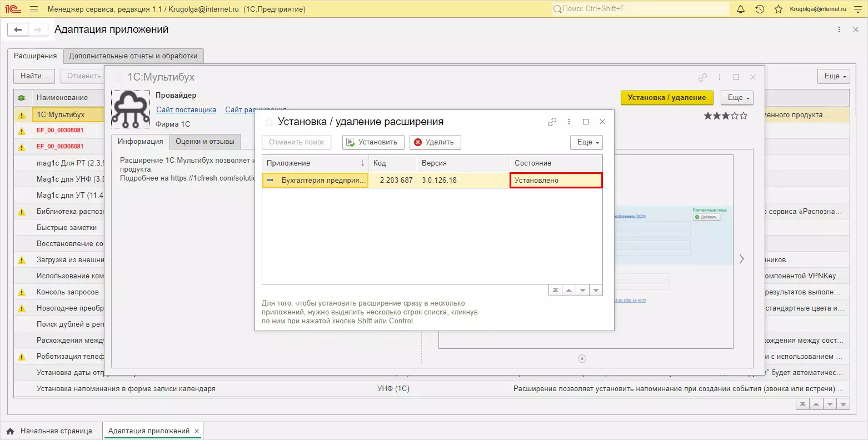Show next screenshot with right chevron

tap(742, 259)
